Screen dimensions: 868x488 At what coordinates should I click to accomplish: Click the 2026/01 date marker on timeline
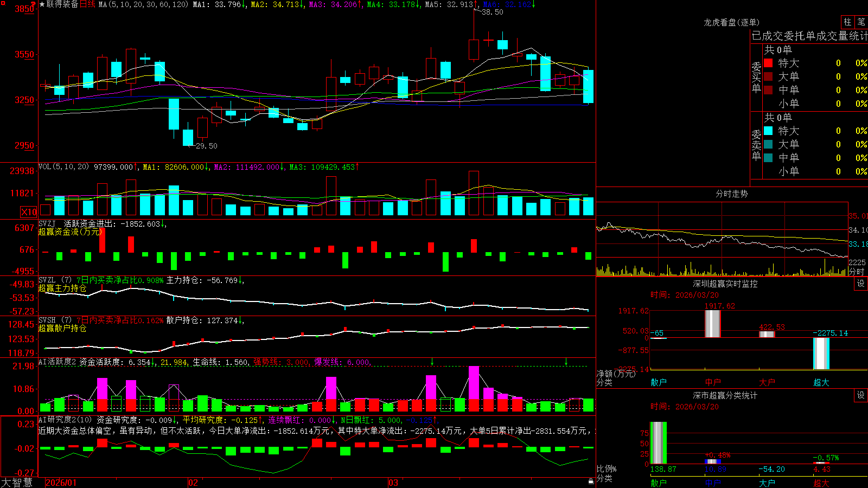point(61,483)
